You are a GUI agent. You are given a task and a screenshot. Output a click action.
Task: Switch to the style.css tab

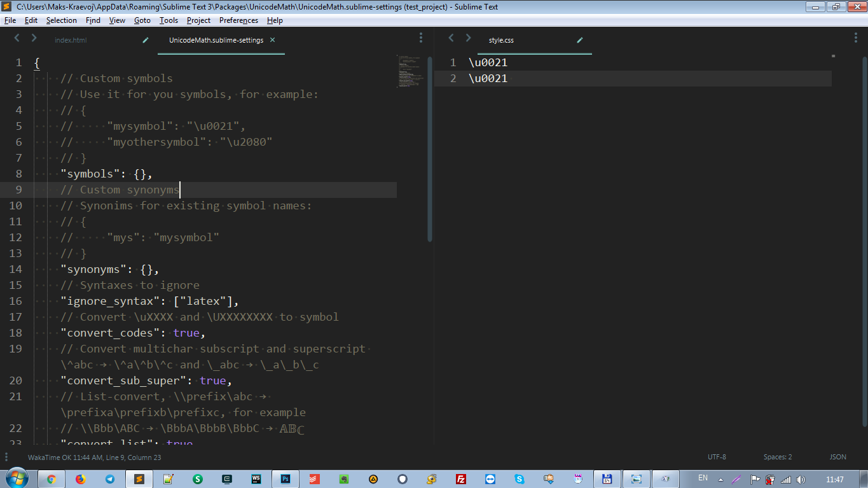[x=501, y=40]
